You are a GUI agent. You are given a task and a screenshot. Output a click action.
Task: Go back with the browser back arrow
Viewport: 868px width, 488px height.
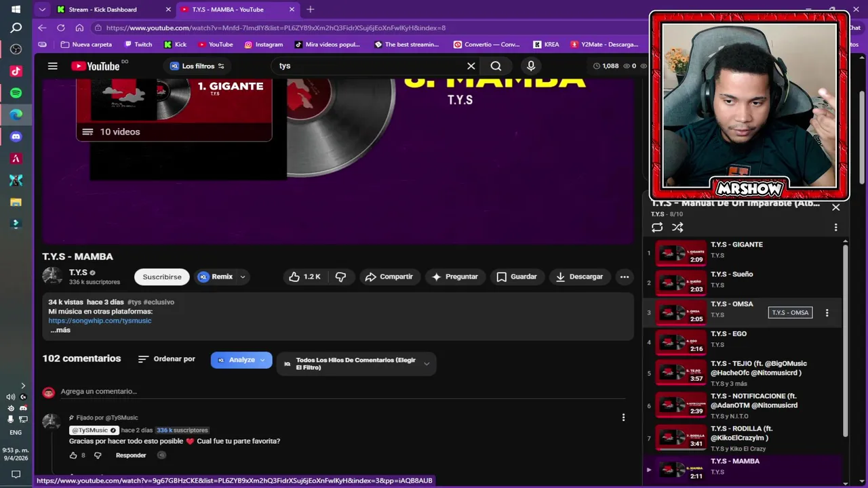42,28
